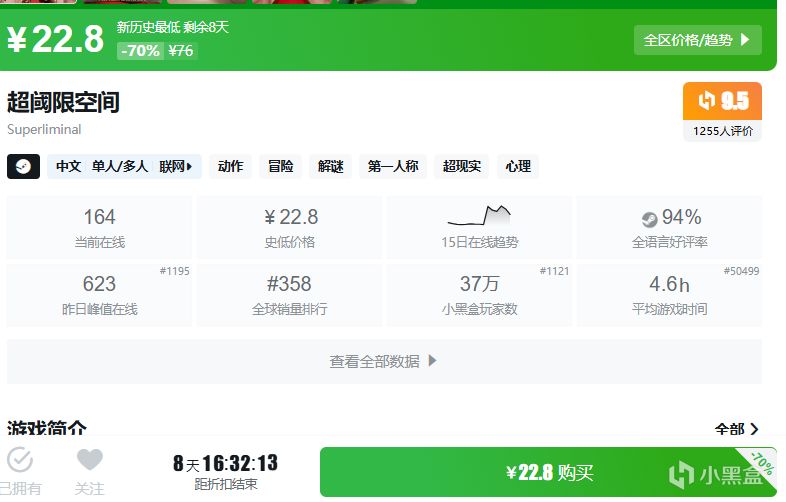Click the 37万 小黑盒玩家数 stat
The image size is (786, 502).
479,295
